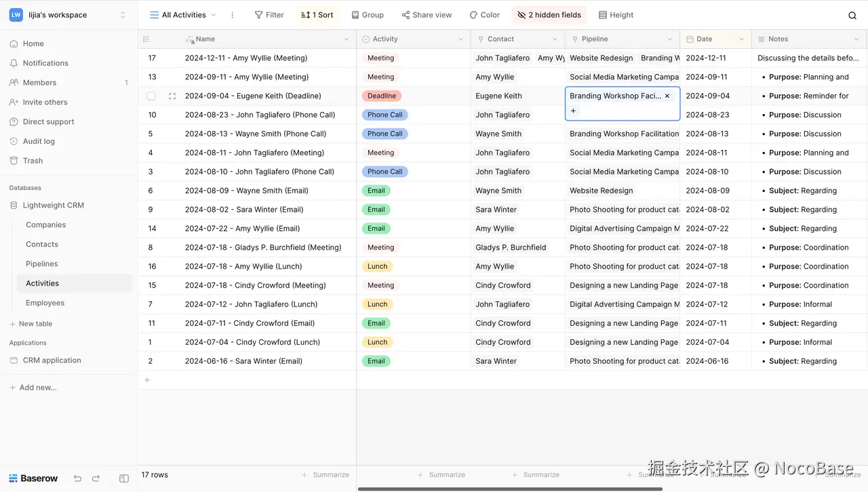Click Home icon in sidebar
Viewport: 868px width, 492px height.
pyautogui.click(x=14, y=43)
